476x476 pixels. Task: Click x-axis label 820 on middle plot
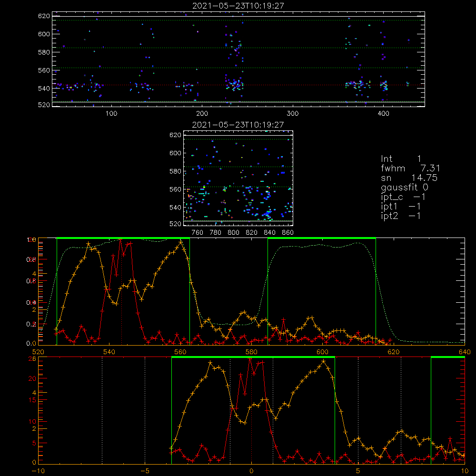click(x=251, y=233)
